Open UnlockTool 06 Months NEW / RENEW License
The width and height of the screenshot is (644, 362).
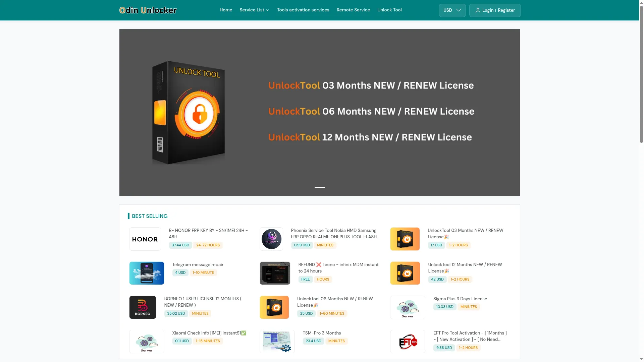pyautogui.click(x=335, y=302)
